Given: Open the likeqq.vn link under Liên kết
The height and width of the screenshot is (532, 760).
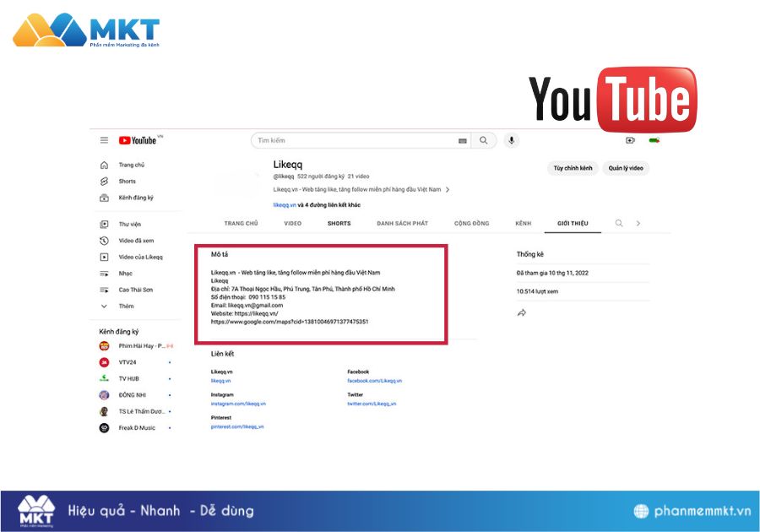Looking at the screenshot, I should click(x=220, y=381).
